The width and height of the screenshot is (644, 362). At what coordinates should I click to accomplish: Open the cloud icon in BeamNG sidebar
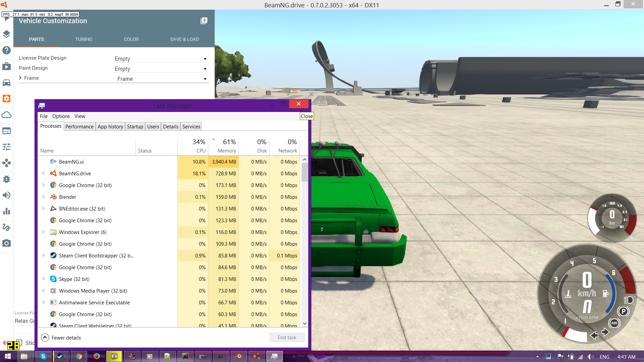click(x=6, y=115)
